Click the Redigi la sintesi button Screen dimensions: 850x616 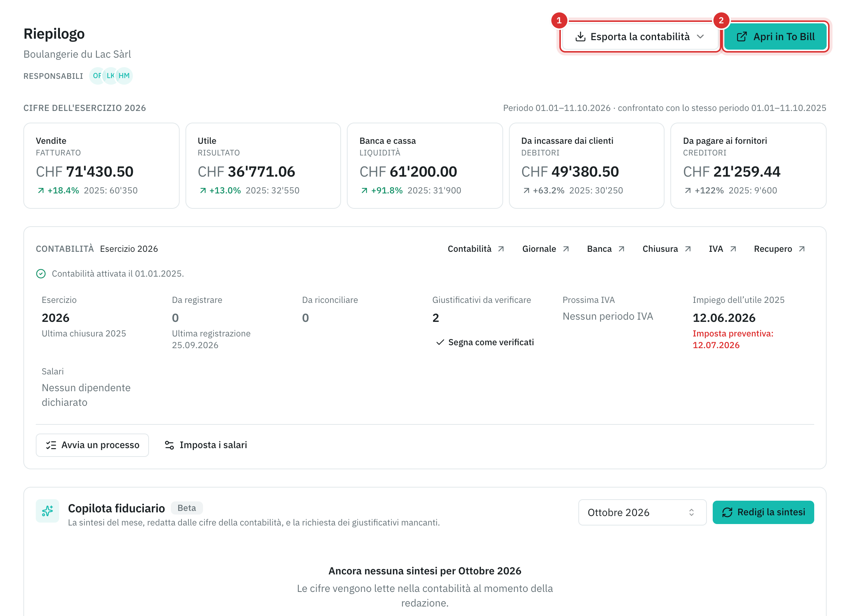click(763, 512)
